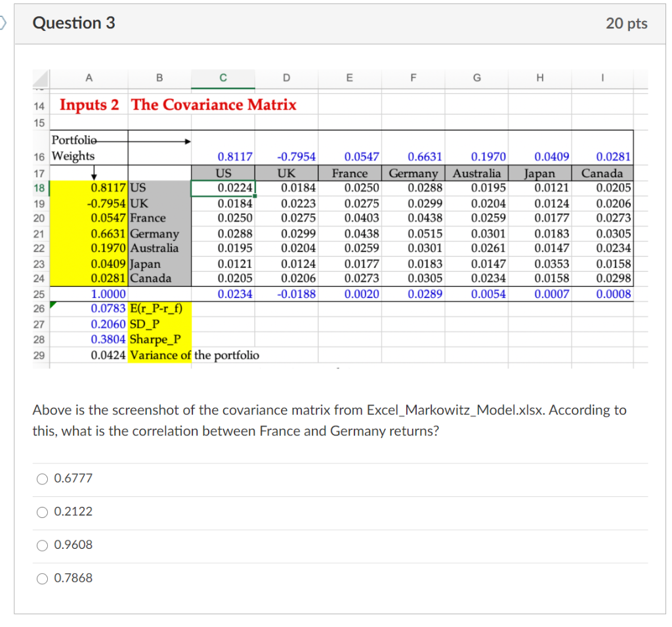672x627 pixels.
Task: Select column header C in the spreadsheet
Action: 222,79
